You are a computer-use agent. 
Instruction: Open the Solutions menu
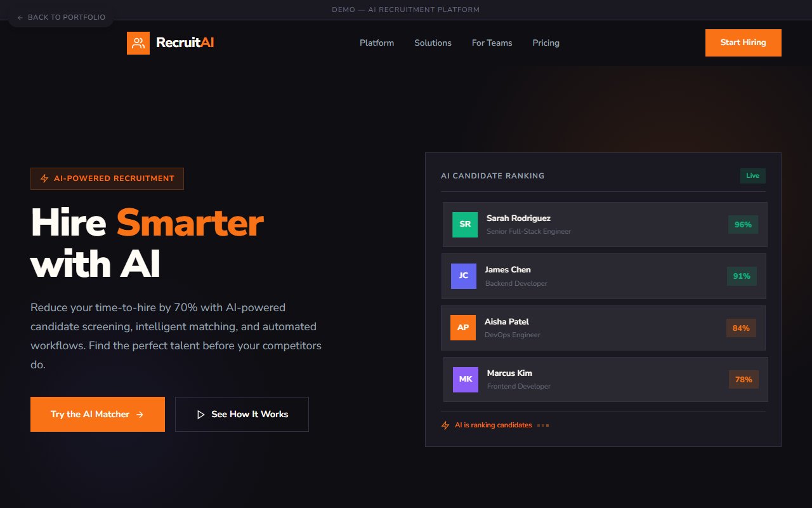pos(433,43)
